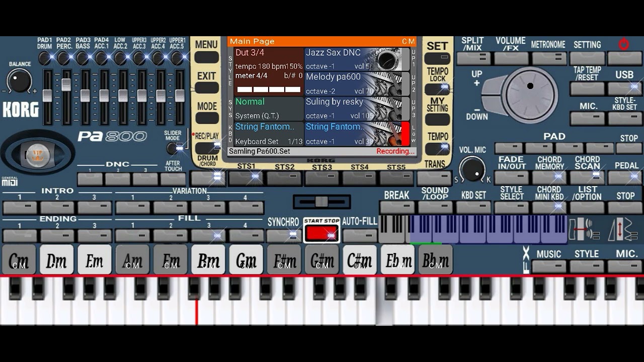Click the purple mini keyboard strip

[x=488, y=229]
